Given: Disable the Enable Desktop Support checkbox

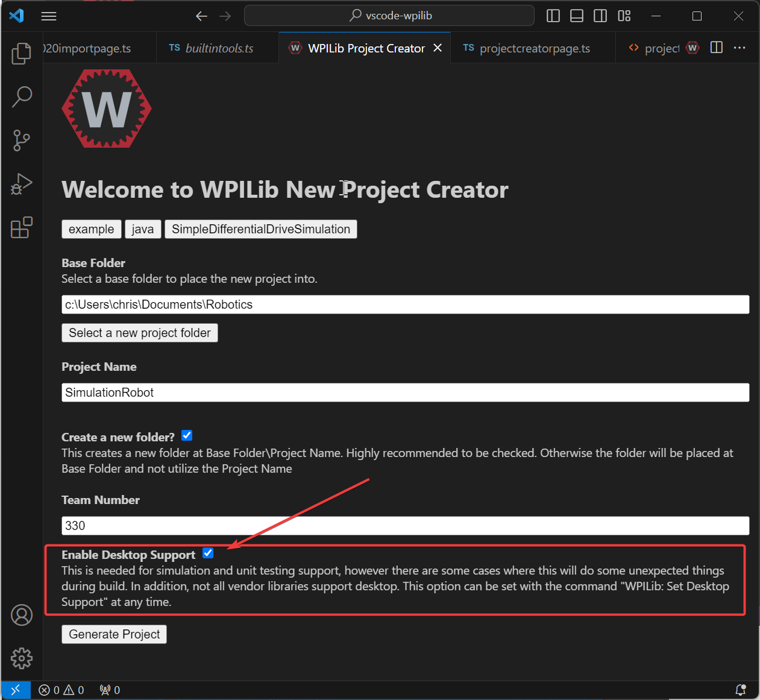Looking at the screenshot, I should 207,553.
